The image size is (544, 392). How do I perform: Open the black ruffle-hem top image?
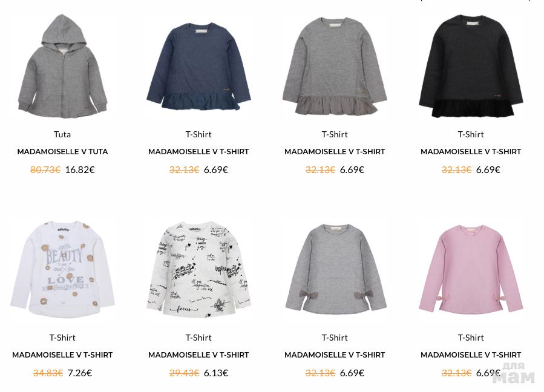click(x=471, y=67)
